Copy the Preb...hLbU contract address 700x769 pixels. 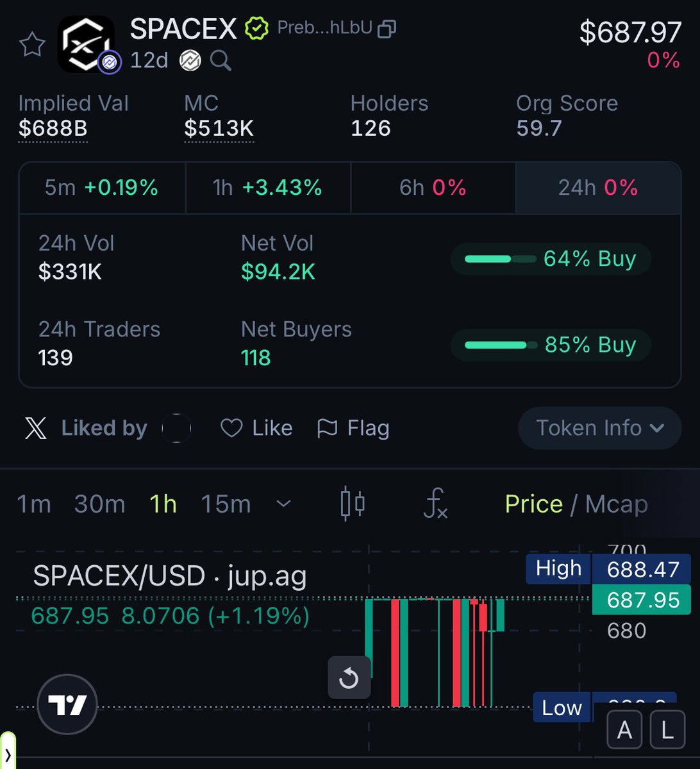click(387, 29)
